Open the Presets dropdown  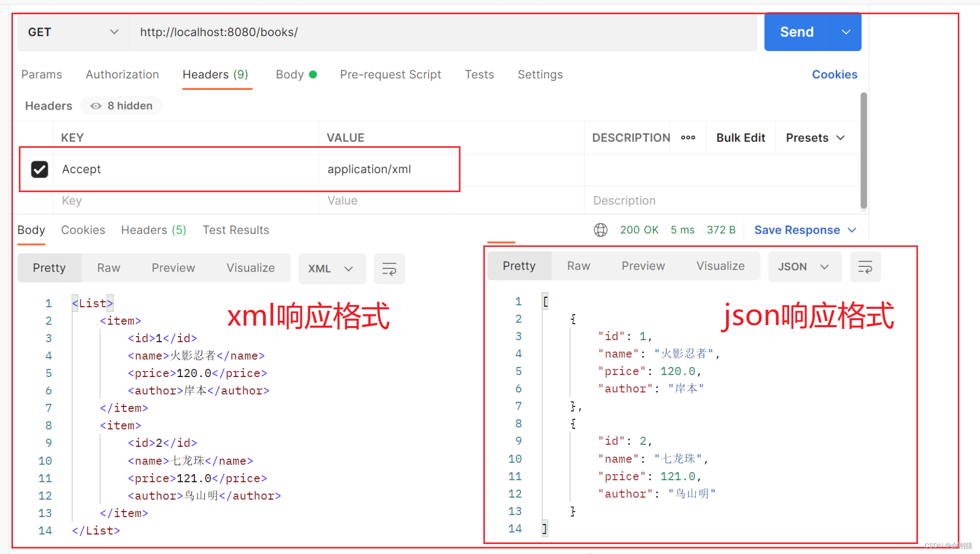[815, 138]
